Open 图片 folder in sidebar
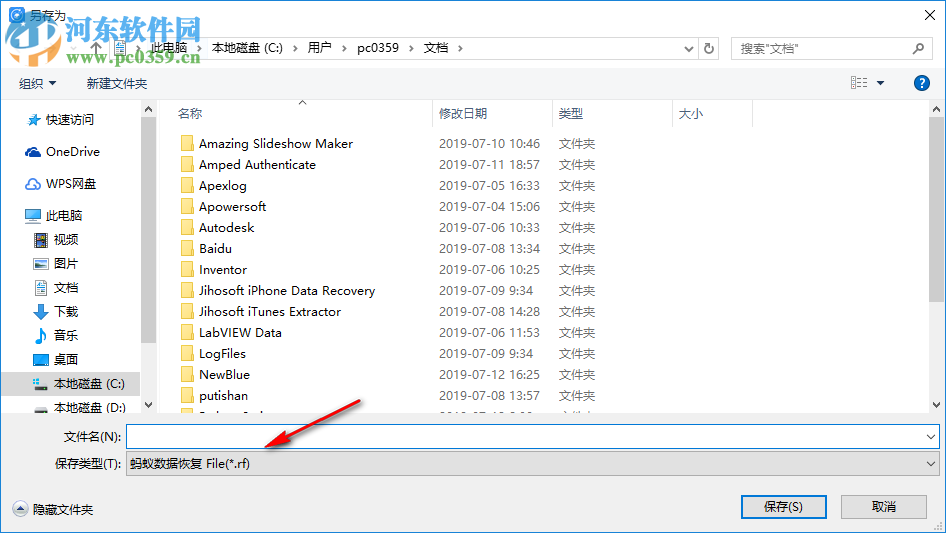 [56, 264]
